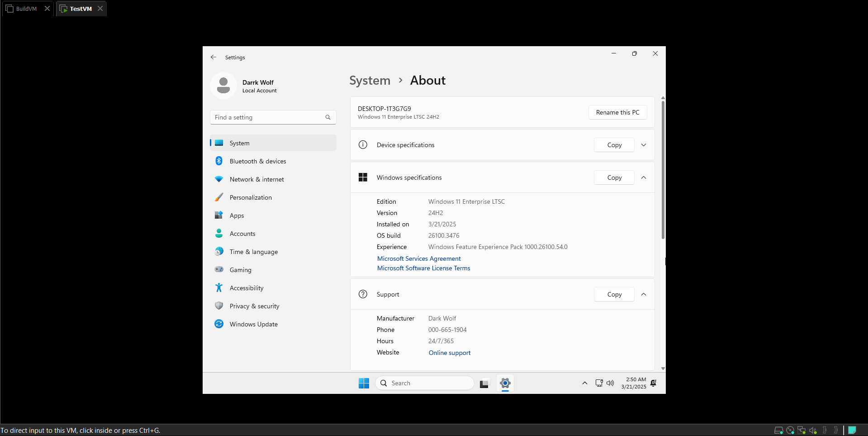Click the scroll down arrow of the Settings page
868x436 pixels.
[x=663, y=369]
